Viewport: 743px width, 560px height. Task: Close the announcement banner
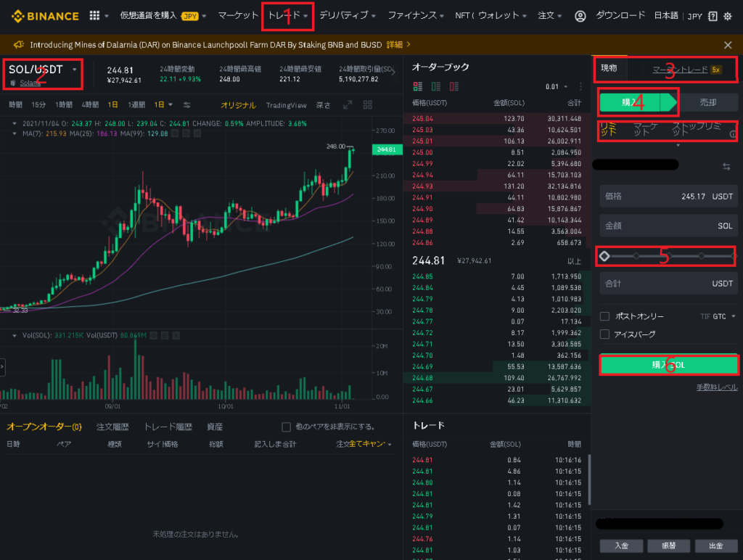coord(728,45)
